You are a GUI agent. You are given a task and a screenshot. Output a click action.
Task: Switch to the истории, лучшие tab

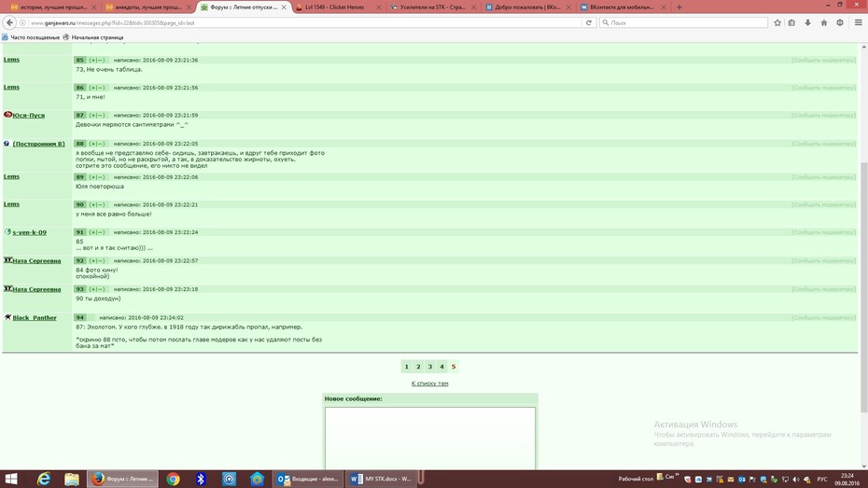[53, 7]
